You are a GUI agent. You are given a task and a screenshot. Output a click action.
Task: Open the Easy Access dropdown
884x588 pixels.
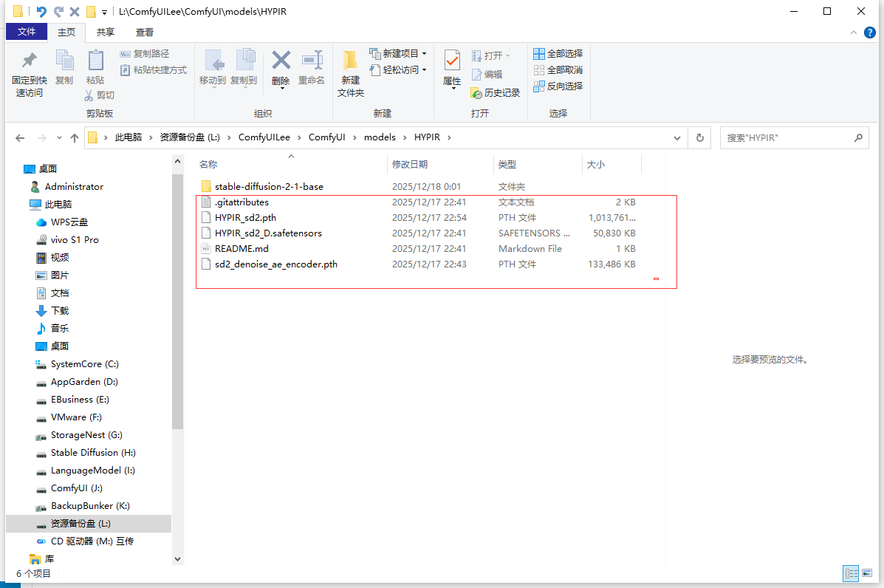pyautogui.click(x=399, y=70)
